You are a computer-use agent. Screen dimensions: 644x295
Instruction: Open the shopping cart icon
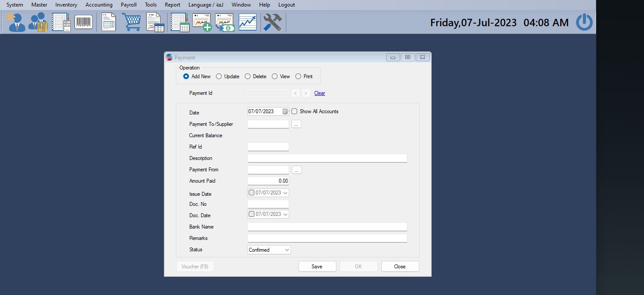pyautogui.click(x=131, y=22)
